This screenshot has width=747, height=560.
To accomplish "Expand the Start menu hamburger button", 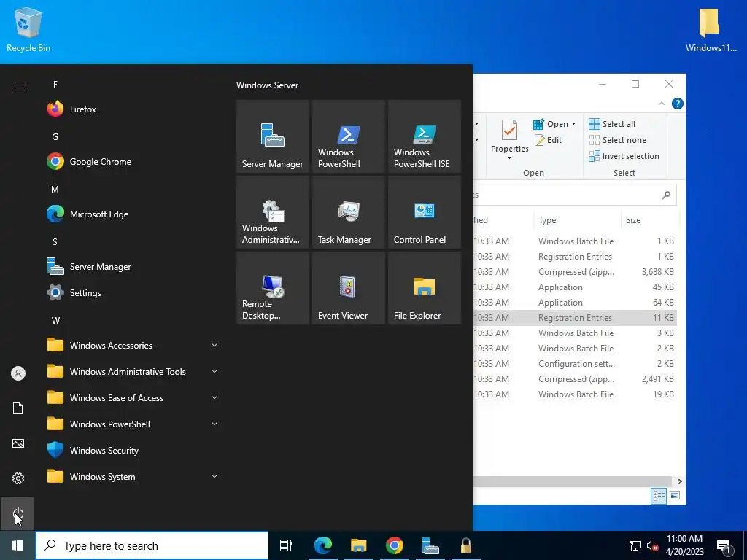I will [x=18, y=85].
